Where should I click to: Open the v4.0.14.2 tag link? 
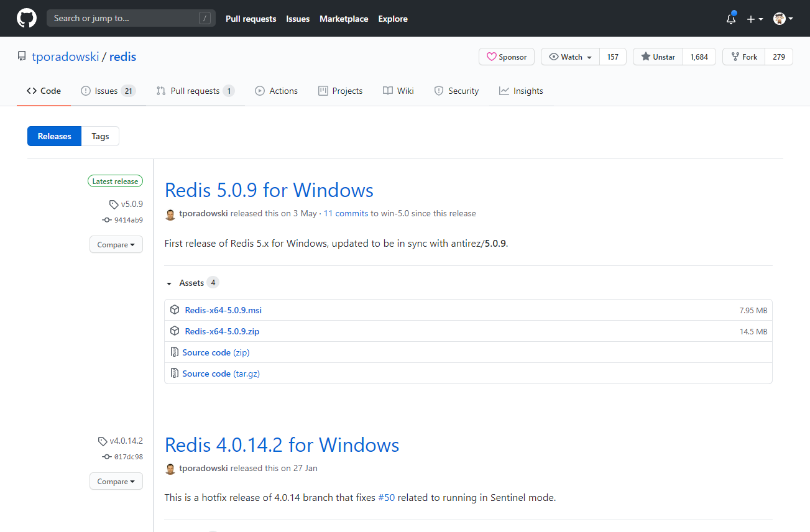pos(121,441)
